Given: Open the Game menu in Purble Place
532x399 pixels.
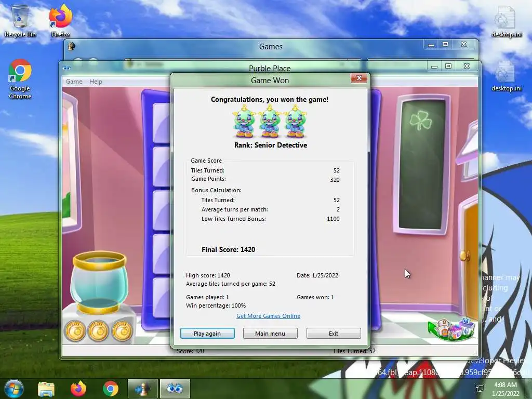Looking at the screenshot, I should pyautogui.click(x=74, y=82).
